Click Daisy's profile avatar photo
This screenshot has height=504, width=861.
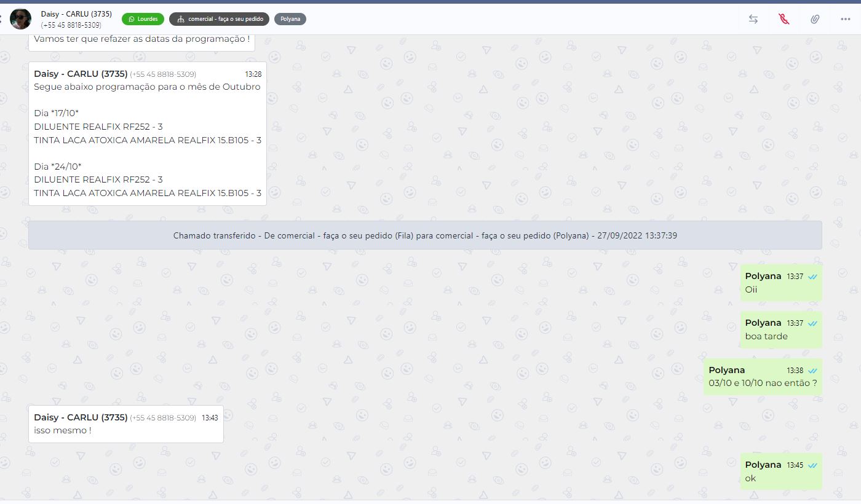click(x=21, y=19)
